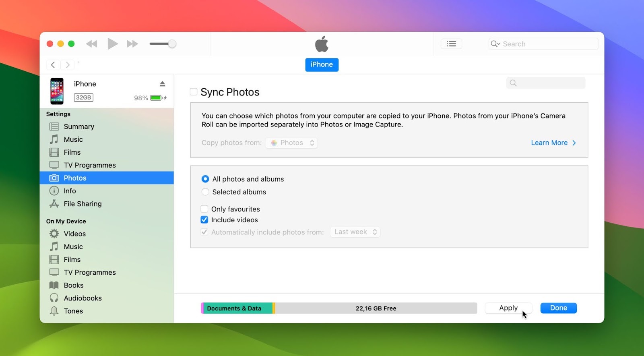The height and width of the screenshot is (356, 644).
Task: Select Photos in the sidebar
Action: tap(107, 178)
